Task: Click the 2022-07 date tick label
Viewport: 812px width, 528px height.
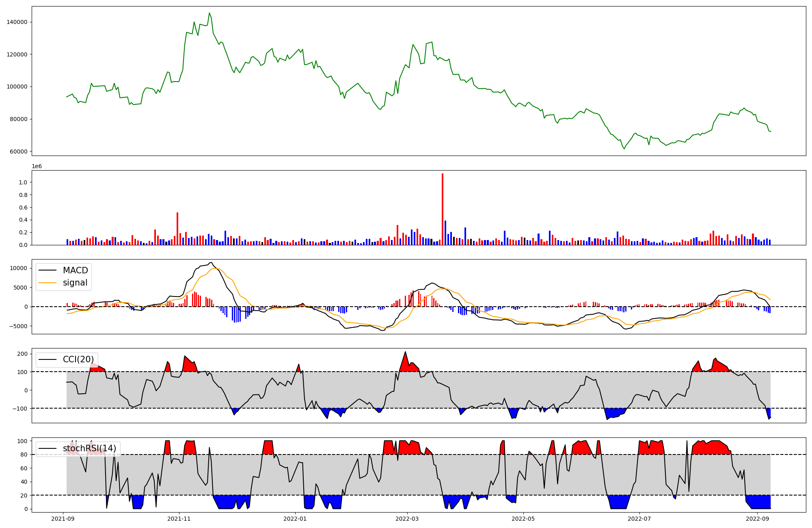Action: (639, 519)
